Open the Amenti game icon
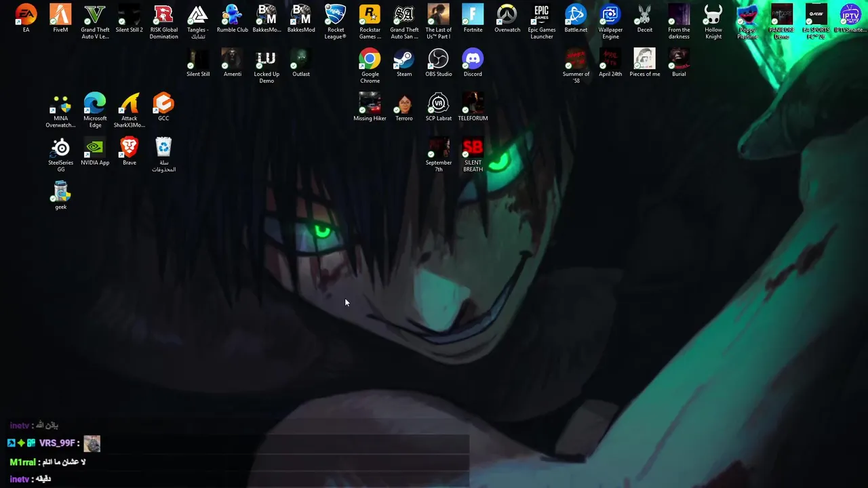 coord(232,59)
